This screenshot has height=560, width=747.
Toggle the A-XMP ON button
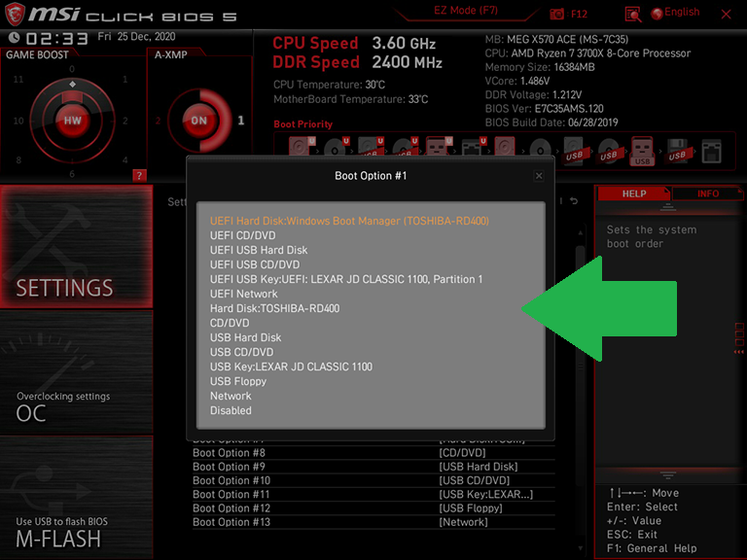(199, 121)
